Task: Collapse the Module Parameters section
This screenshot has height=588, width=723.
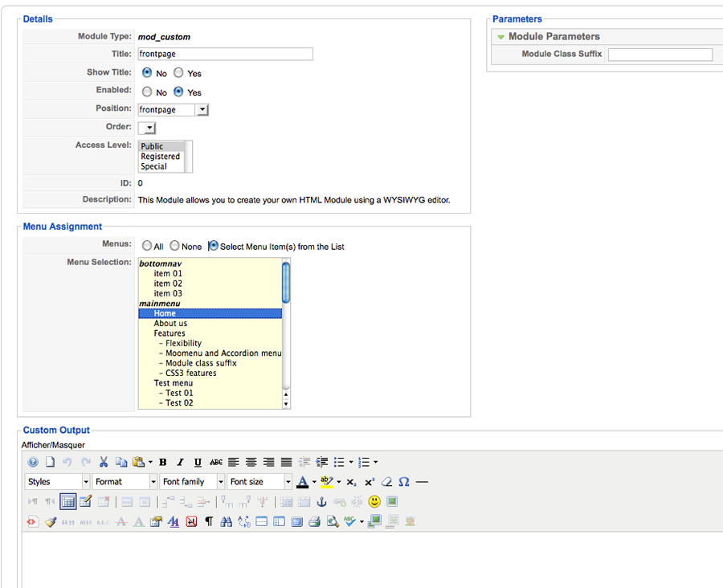Action: coord(500,37)
